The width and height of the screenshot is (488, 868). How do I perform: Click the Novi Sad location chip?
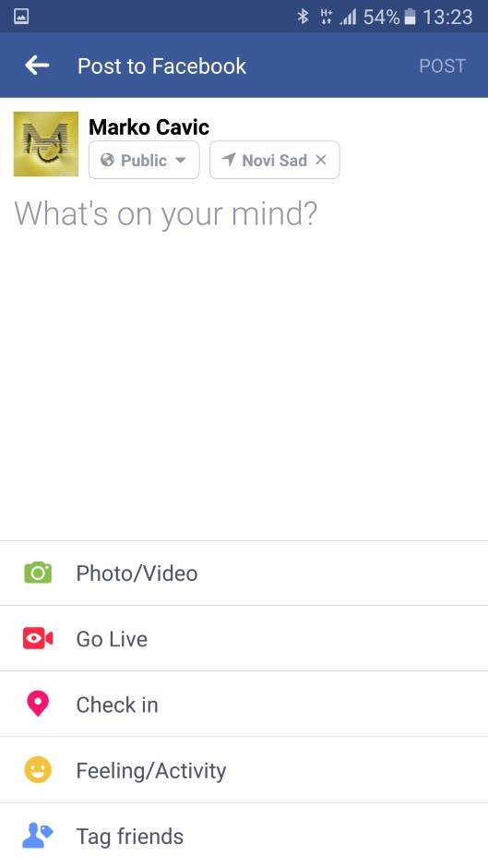[275, 160]
